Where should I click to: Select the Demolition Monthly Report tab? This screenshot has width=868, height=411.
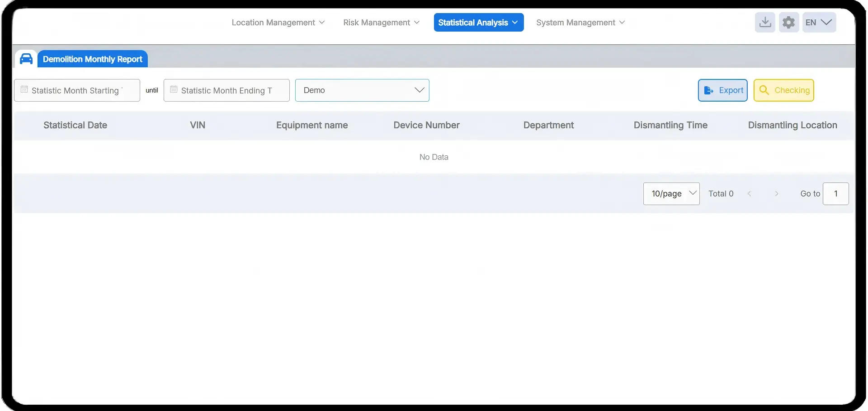(x=92, y=59)
